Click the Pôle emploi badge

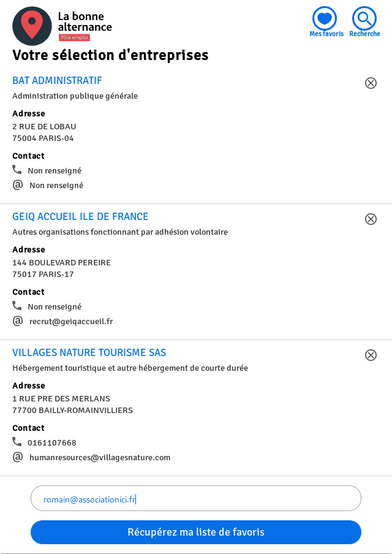tap(74, 37)
